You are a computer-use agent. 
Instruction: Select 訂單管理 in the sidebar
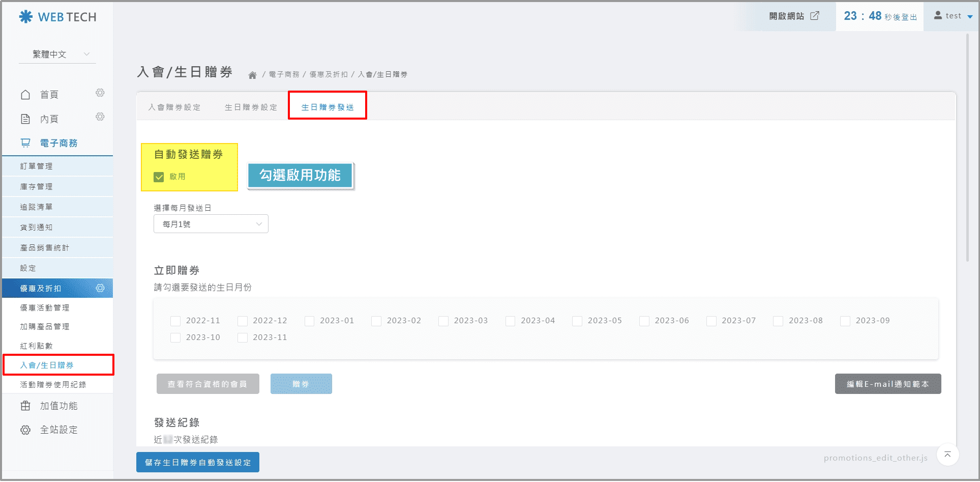pyautogui.click(x=37, y=166)
